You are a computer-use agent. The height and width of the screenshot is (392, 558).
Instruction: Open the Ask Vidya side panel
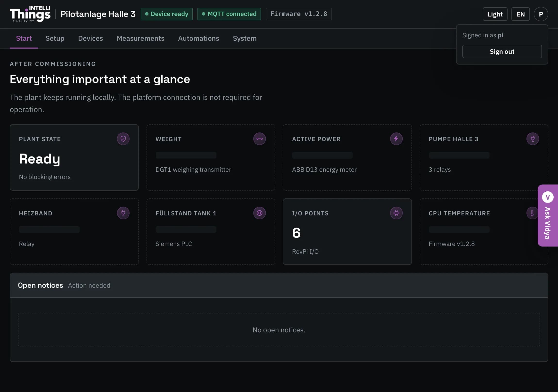pyautogui.click(x=548, y=215)
